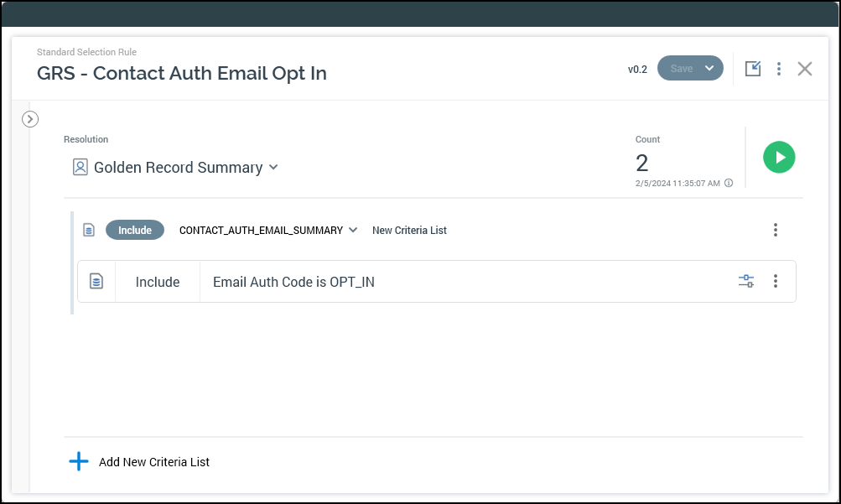The width and height of the screenshot is (841, 504).
Task: Select Email Auth Code is OPT_IN criterion
Action: click(x=293, y=282)
